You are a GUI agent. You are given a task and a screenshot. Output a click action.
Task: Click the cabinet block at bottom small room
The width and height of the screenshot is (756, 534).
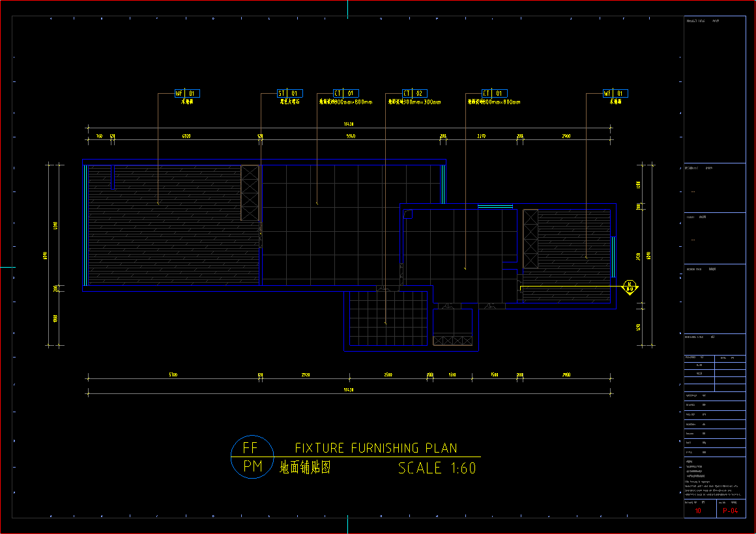tap(453, 340)
